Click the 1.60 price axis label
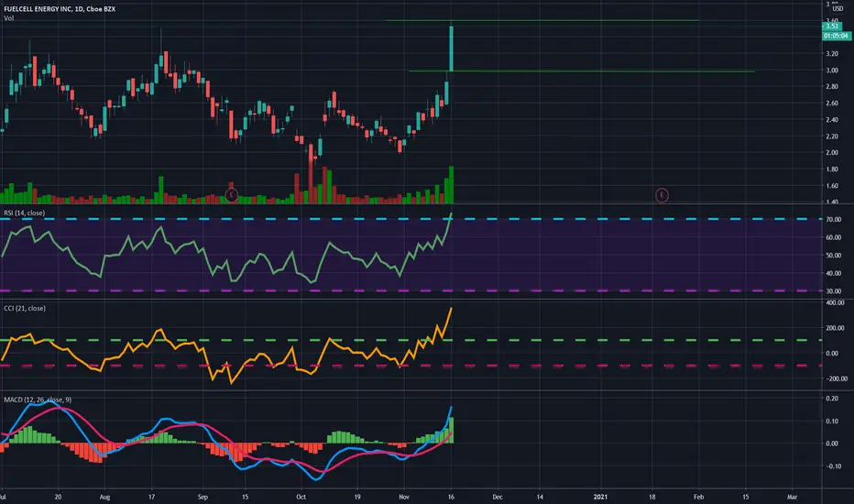The image size is (854, 504). [x=832, y=186]
